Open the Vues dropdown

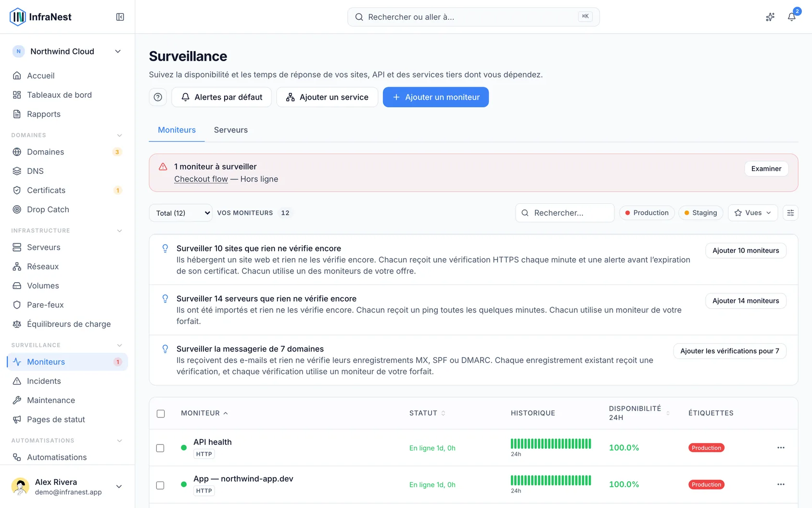[753, 213]
